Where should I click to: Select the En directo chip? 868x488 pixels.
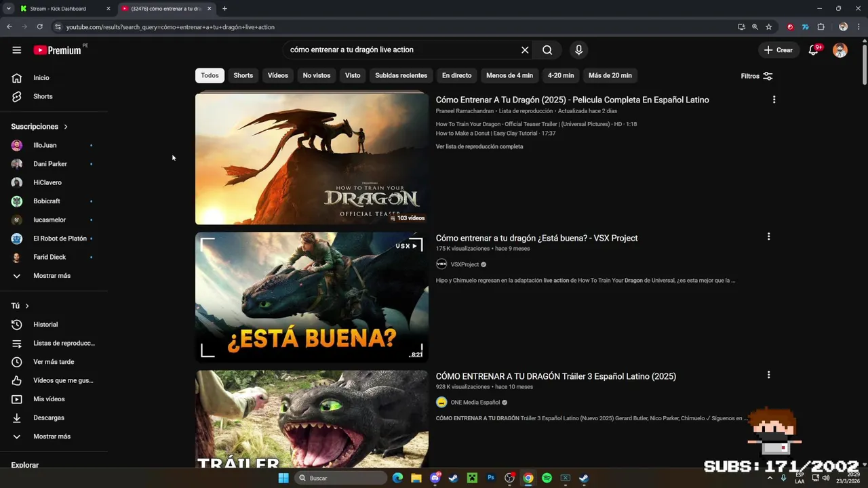click(x=456, y=75)
